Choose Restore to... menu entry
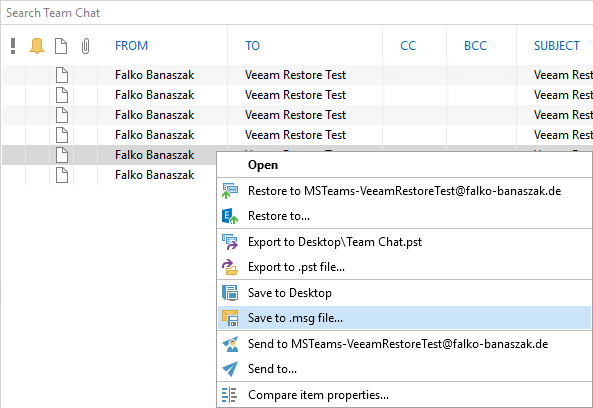 coord(404,216)
